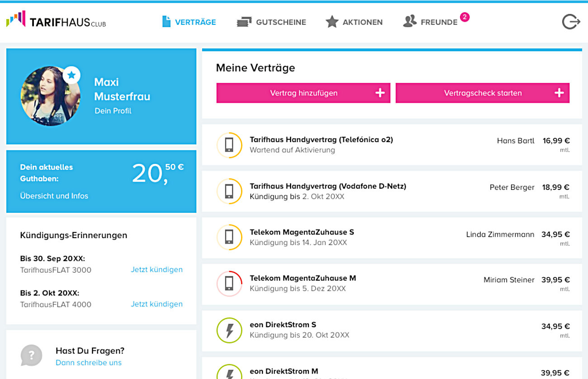This screenshot has height=379, width=588.
Task: Click Jetzt kündigen for TarifhausFLAT 3000
Action: click(x=156, y=269)
